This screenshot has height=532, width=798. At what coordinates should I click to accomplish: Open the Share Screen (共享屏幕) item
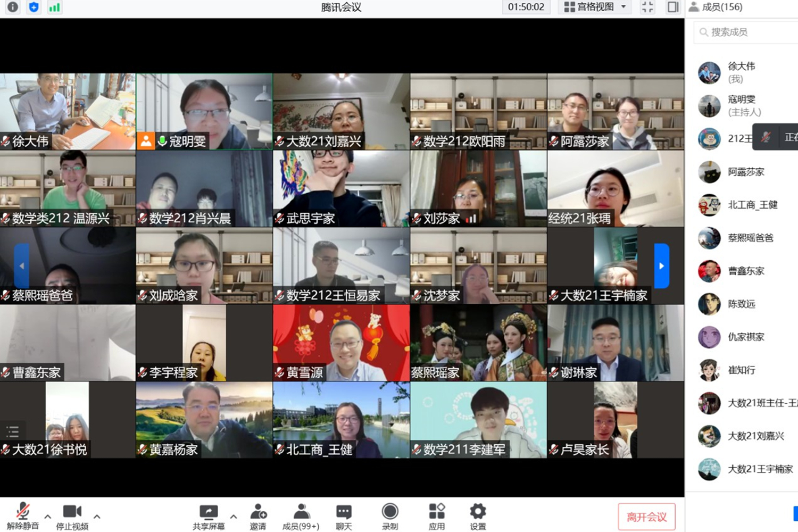point(209,516)
